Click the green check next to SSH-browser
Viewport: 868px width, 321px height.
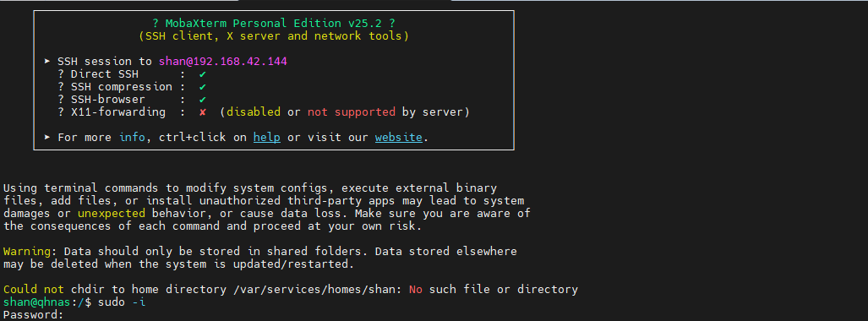(x=203, y=100)
